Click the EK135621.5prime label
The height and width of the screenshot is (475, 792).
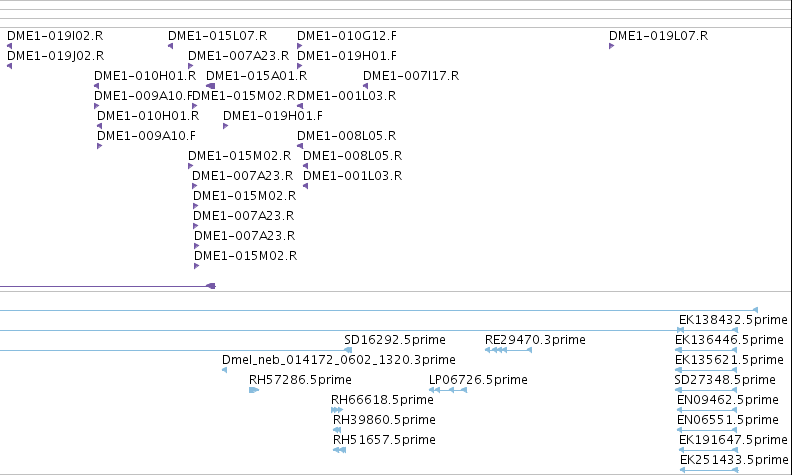729,360
